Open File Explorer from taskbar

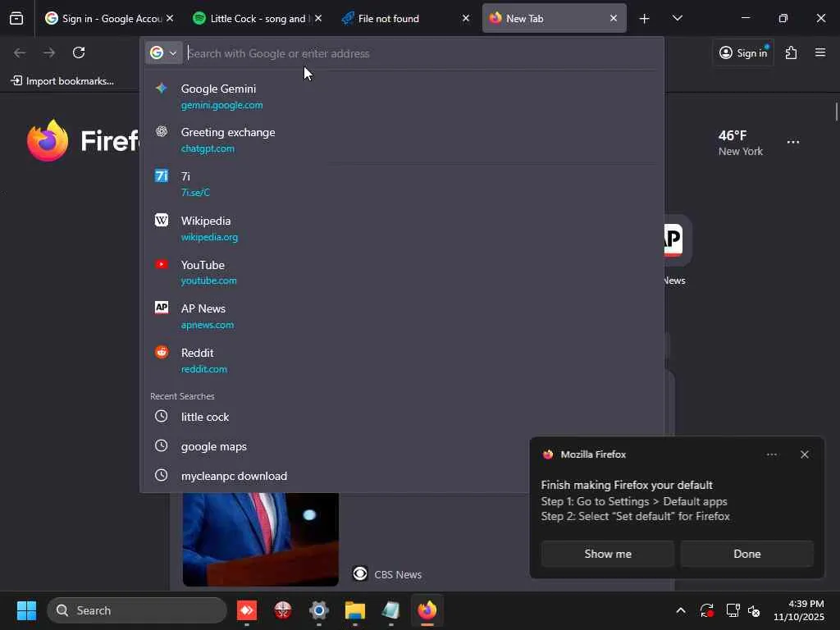tap(354, 610)
